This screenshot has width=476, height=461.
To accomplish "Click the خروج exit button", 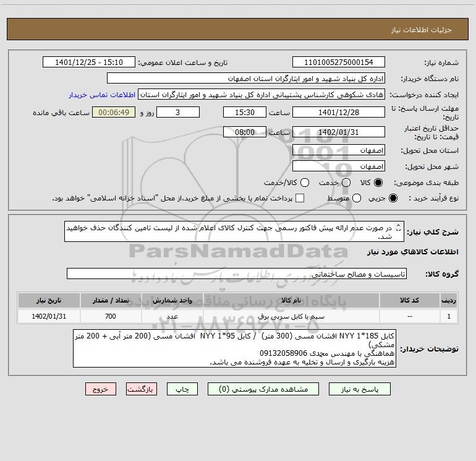I will [x=101, y=389].
